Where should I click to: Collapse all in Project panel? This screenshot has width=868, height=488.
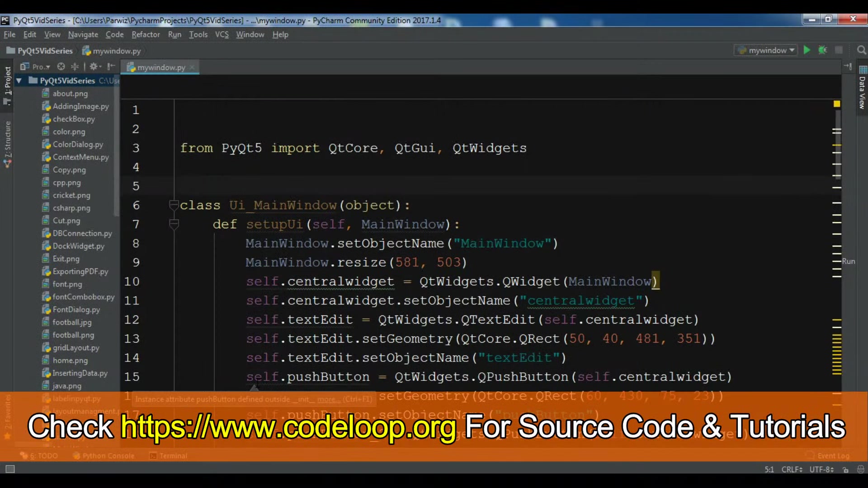pyautogui.click(x=75, y=67)
